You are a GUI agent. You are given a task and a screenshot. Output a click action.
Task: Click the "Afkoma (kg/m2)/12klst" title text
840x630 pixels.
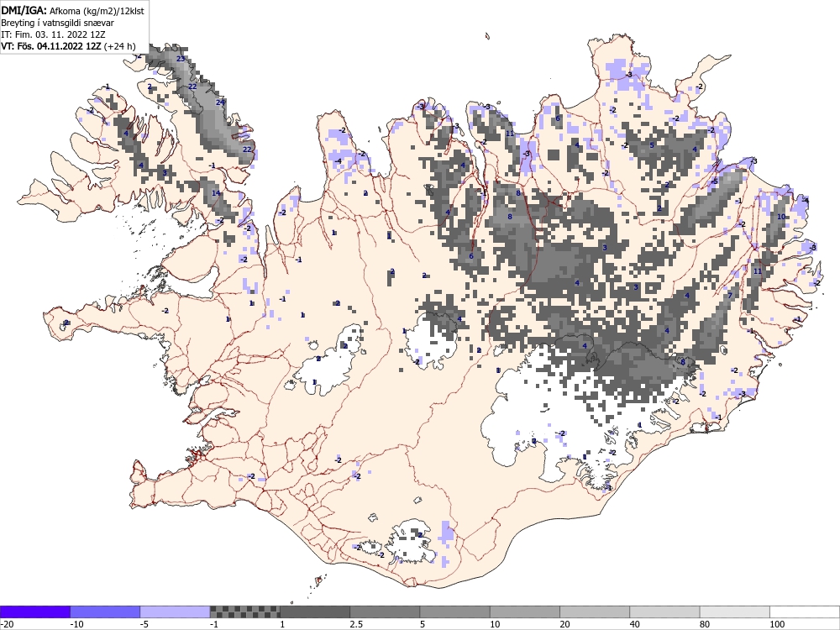[97, 10]
